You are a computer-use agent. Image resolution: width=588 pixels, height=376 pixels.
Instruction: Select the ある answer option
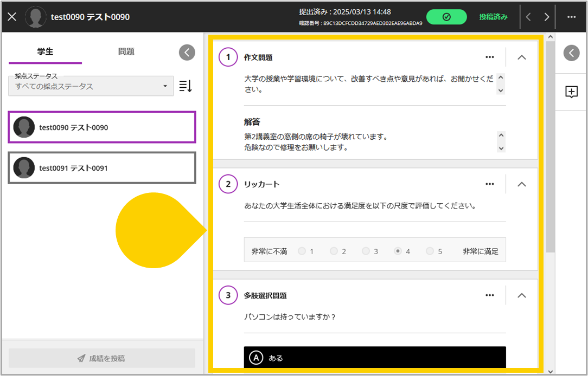[x=375, y=358]
